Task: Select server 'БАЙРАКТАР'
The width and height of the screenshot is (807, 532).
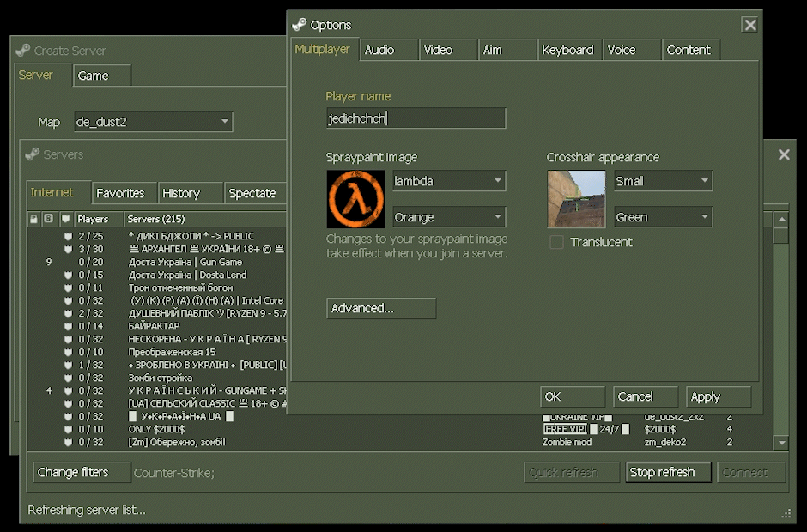Action: tap(156, 326)
